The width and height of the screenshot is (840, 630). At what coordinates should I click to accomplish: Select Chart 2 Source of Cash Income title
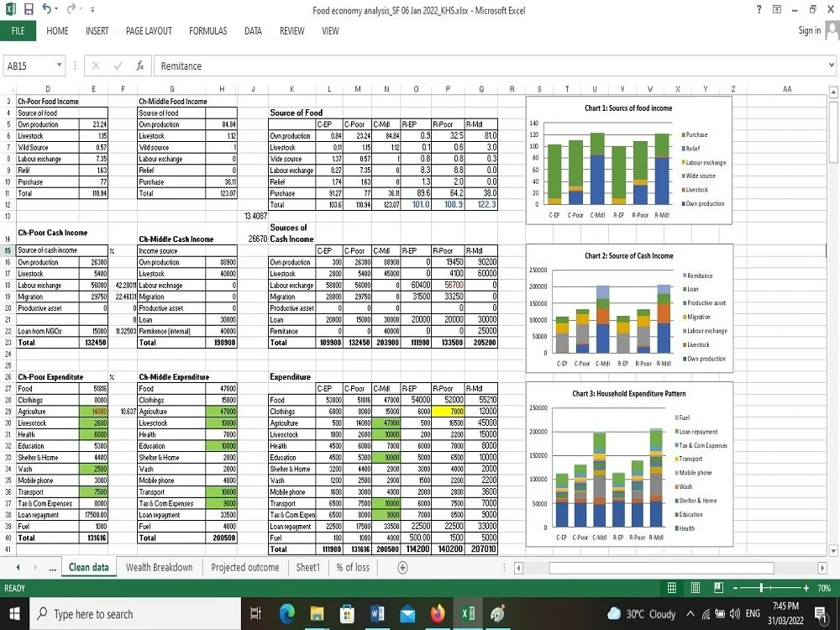point(629,256)
